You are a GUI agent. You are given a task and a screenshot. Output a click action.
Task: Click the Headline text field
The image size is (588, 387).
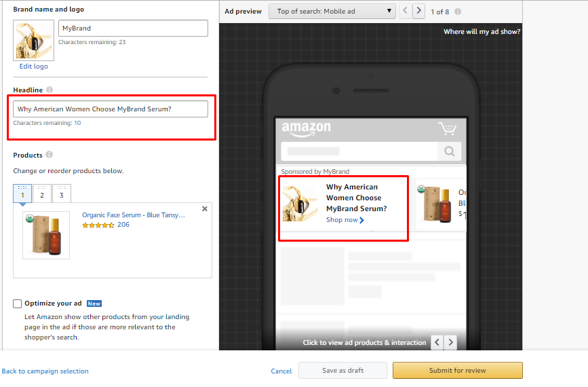(x=111, y=109)
